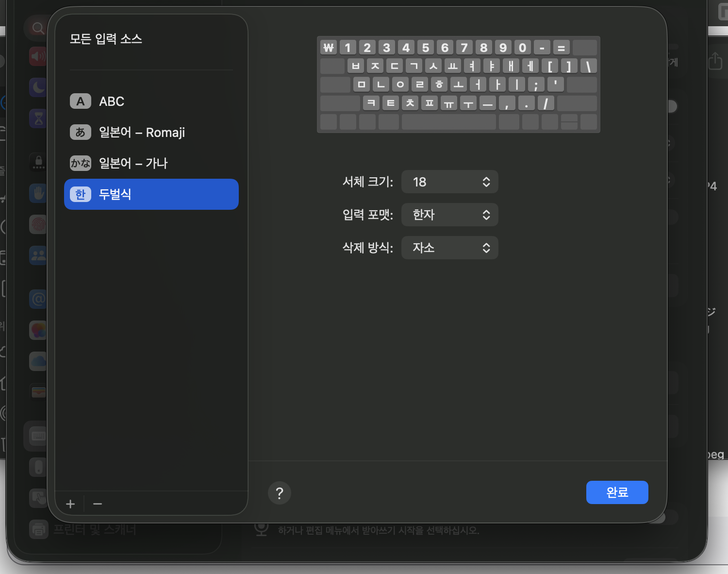The height and width of the screenshot is (574, 728).
Task: Click the minus icon to remove input source
Action: tap(98, 504)
